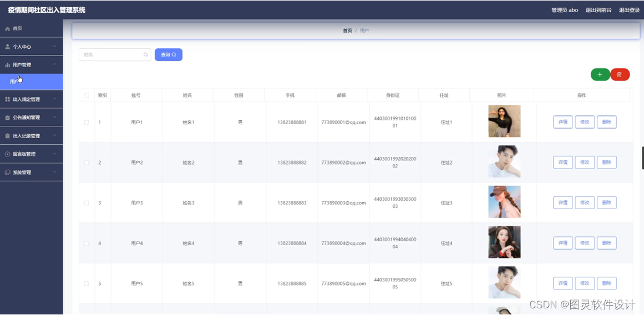Click 退出到前台 in the top bar
The image size is (644, 315).
(599, 11)
